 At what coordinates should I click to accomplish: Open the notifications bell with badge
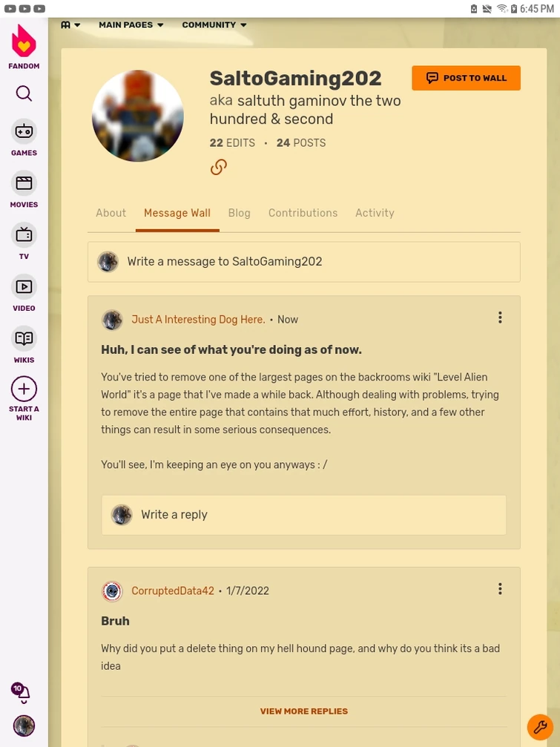pyautogui.click(x=22, y=691)
